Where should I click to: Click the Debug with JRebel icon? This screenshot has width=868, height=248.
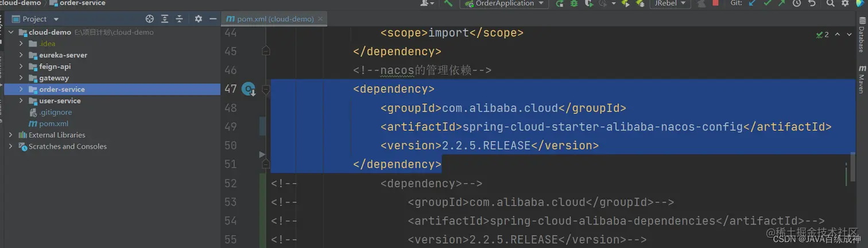pos(640,3)
